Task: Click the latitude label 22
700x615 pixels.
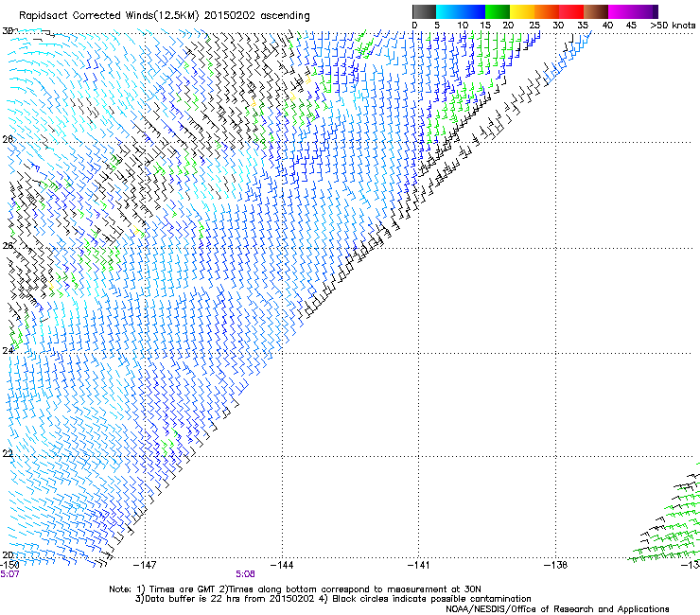Action: pyautogui.click(x=8, y=454)
